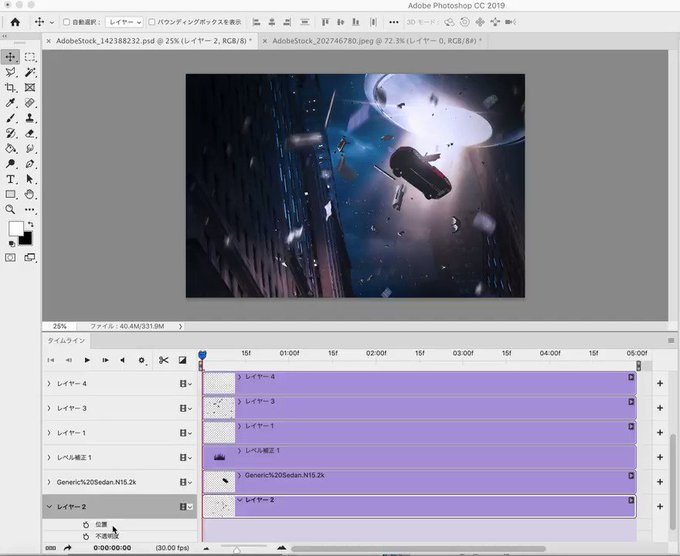Image resolution: width=680 pixels, height=556 pixels.
Task: Split clip at playhead with scissors
Action: 163,360
